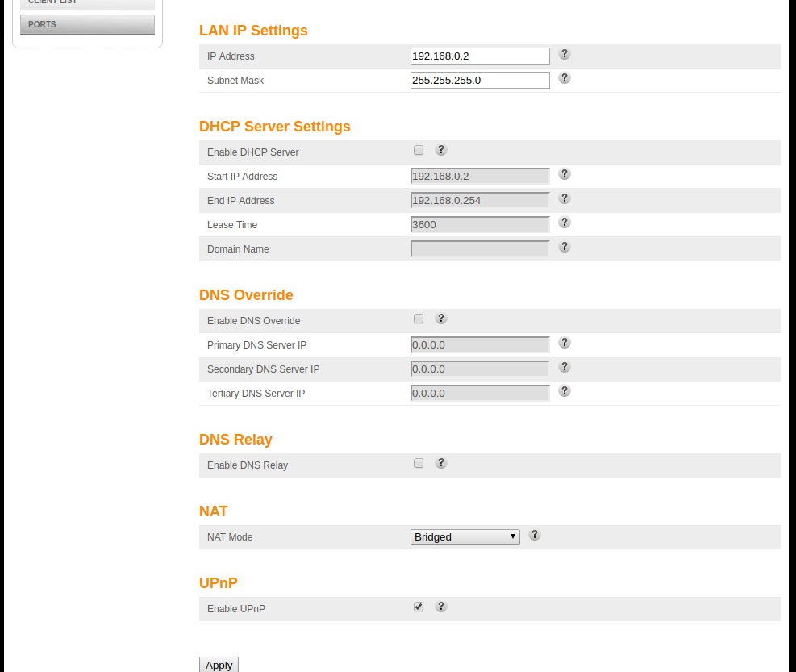Click the Lease Time field
This screenshot has height=672, width=796.
480,224
